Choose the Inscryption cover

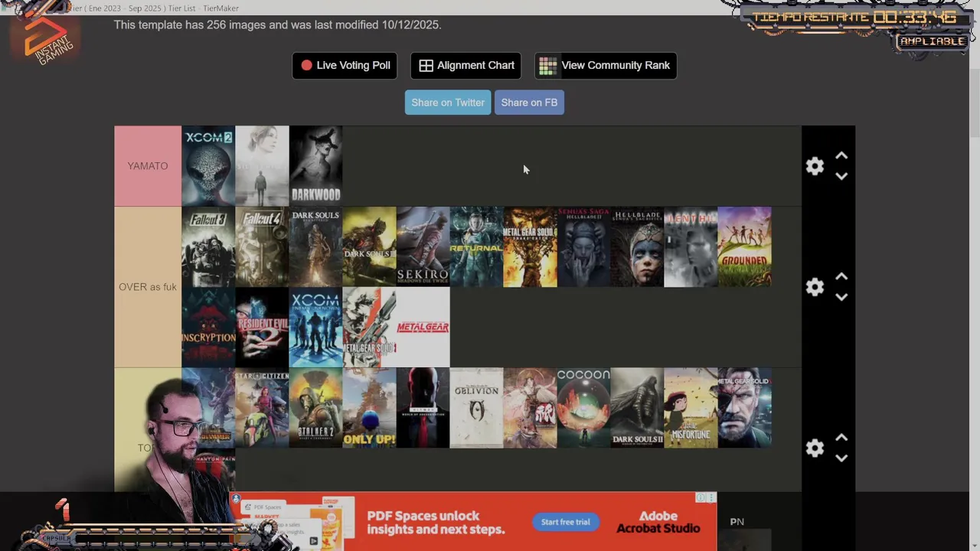(208, 328)
